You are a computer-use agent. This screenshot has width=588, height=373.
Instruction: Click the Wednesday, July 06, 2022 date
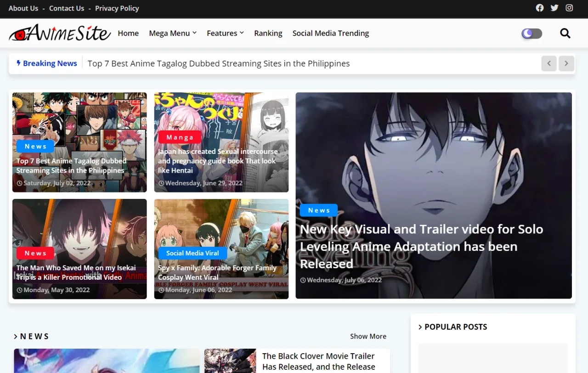coord(341,280)
